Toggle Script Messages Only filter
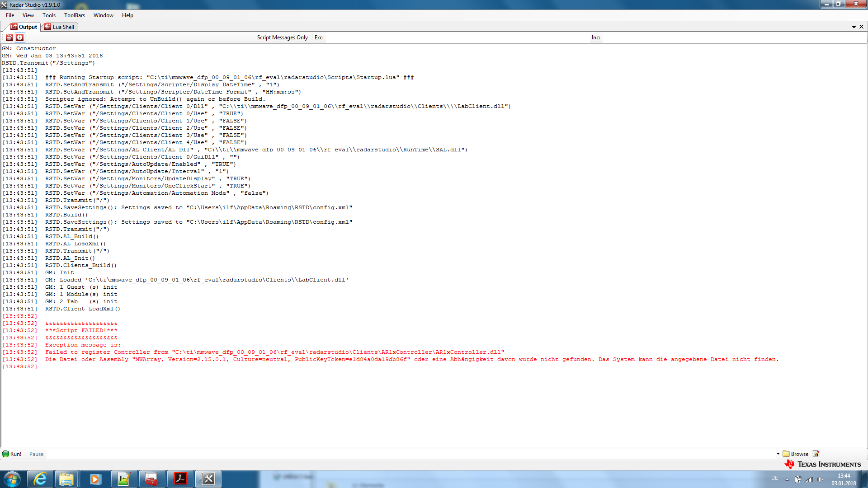 (x=282, y=38)
